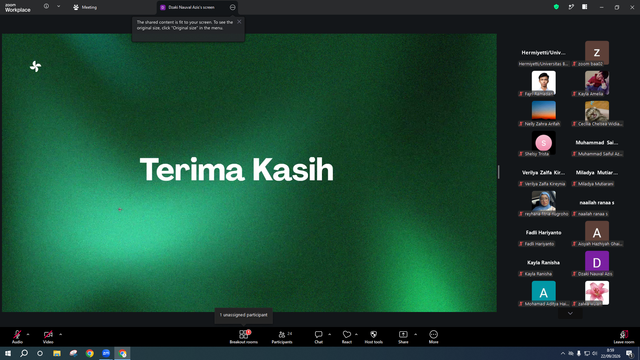Open the React emoji menu

click(x=347, y=337)
